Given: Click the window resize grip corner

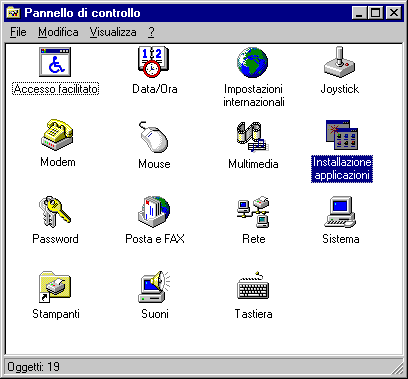Looking at the screenshot, I should point(398,368).
